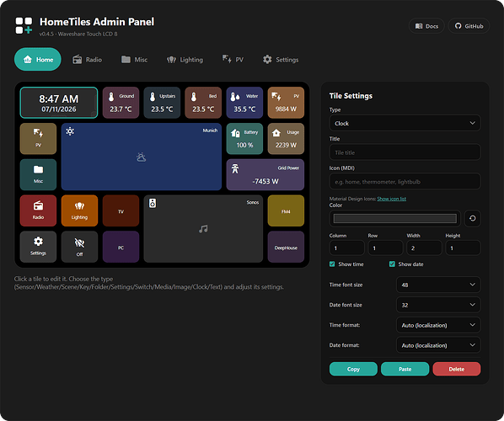504x421 pixels.
Task: Focus the Tile title input field
Action: point(405,152)
